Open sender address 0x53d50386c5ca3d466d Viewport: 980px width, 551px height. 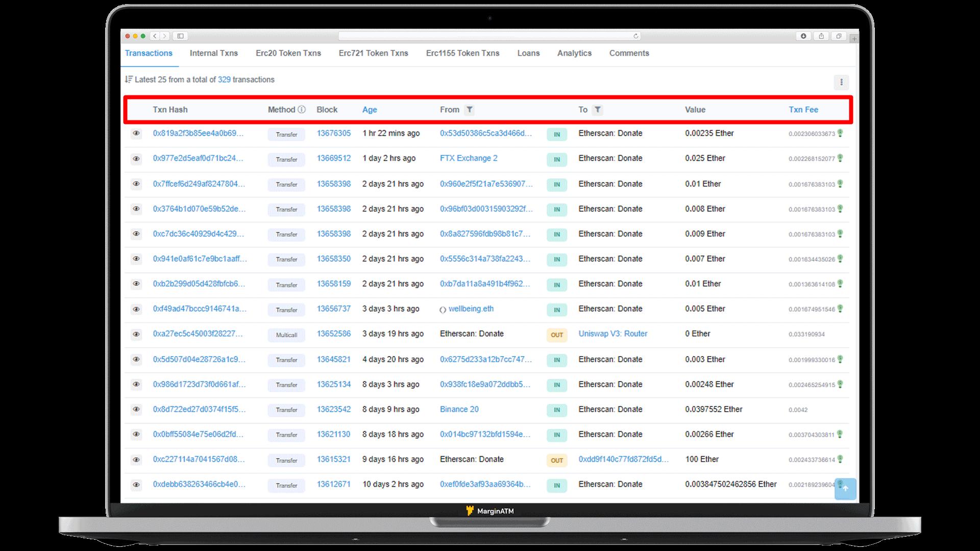(486, 133)
